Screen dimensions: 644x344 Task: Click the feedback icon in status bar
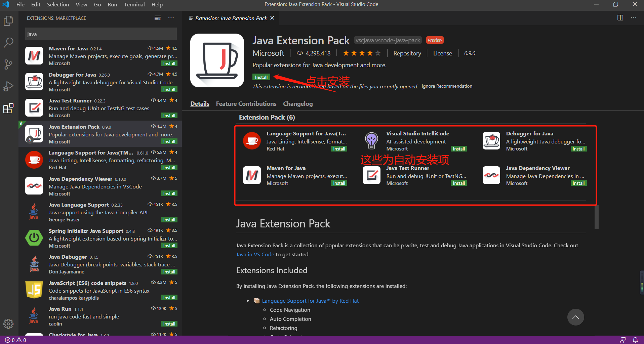pyautogui.click(x=623, y=340)
